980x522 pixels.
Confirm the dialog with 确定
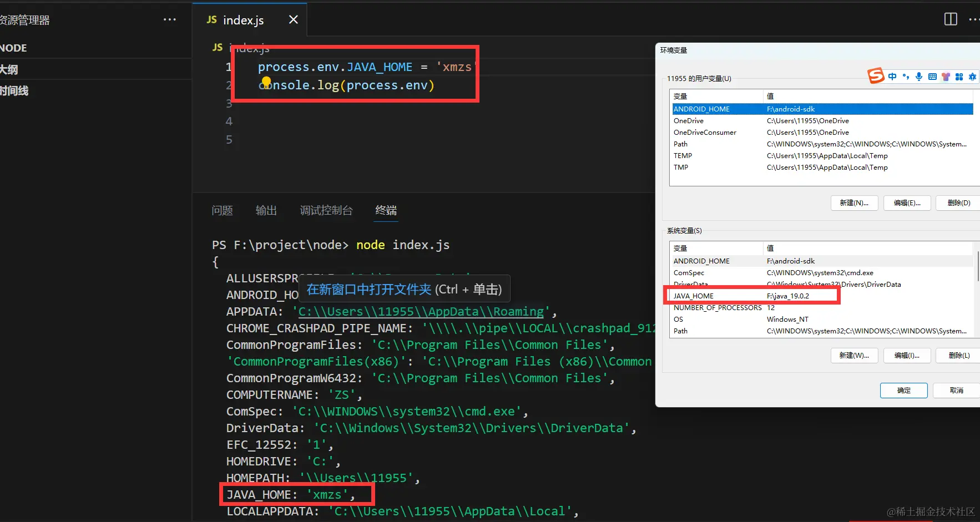(903, 391)
